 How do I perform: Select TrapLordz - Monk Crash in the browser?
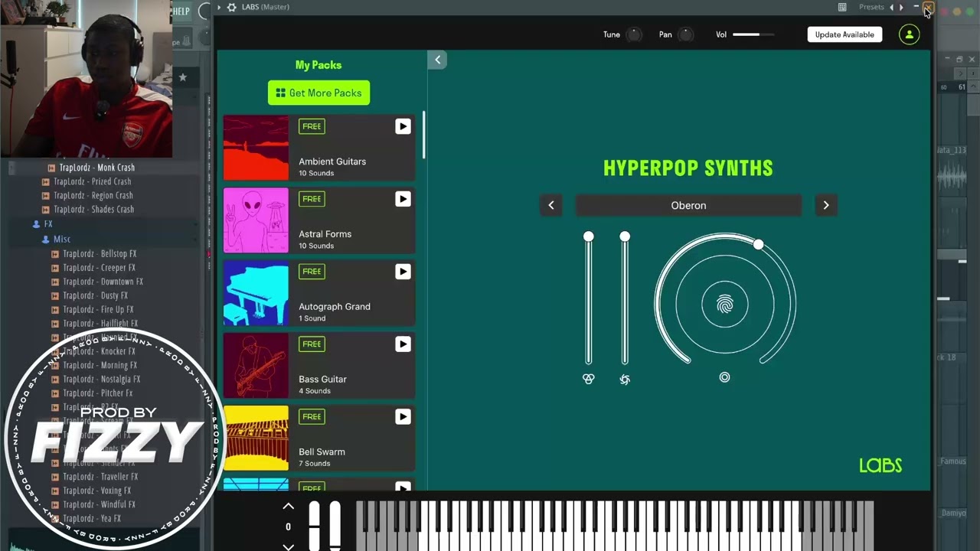[x=97, y=168]
